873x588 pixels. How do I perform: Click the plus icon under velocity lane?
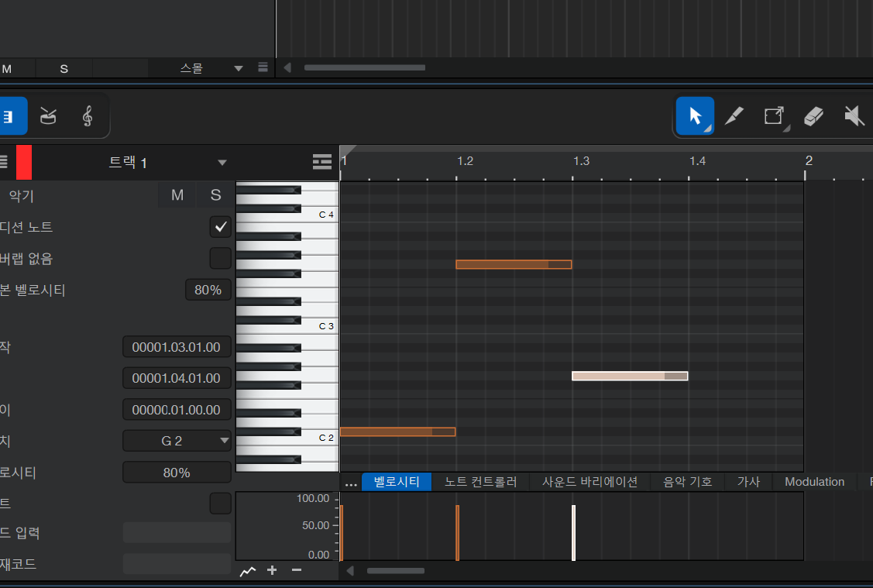click(x=272, y=571)
